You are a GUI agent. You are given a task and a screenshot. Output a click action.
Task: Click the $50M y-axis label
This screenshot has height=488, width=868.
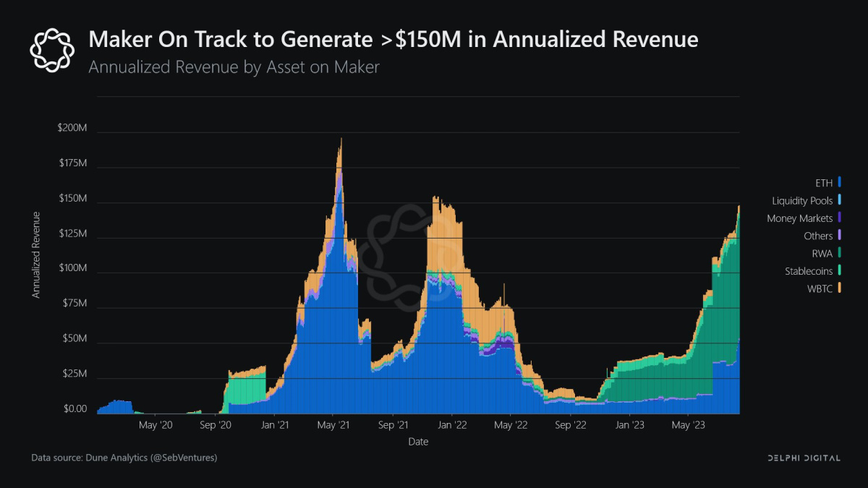click(x=75, y=338)
